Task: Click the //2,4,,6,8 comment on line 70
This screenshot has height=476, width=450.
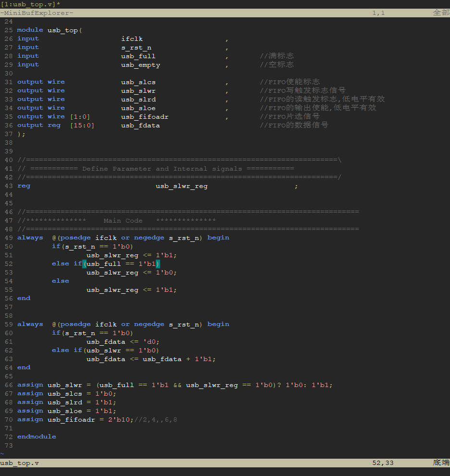Action: click(x=155, y=420)
